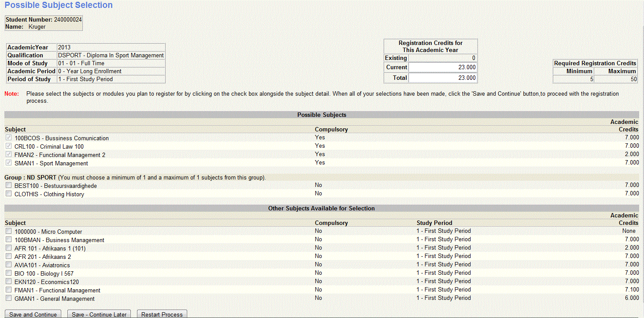Image resolution: width=644 pixels, height=318 pixels.
Task: Uncheck 100BCOS - Bussiness Comunication subject
Action: (x=8, y=138)
